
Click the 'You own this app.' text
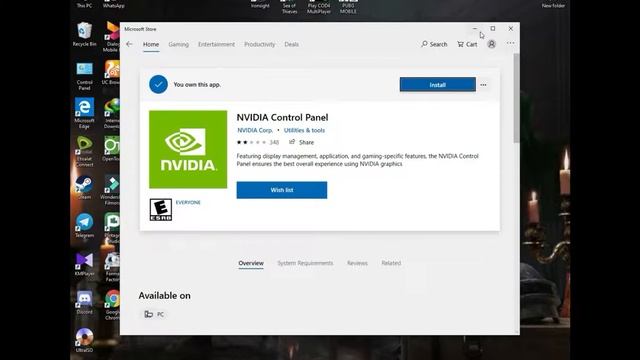197,84
